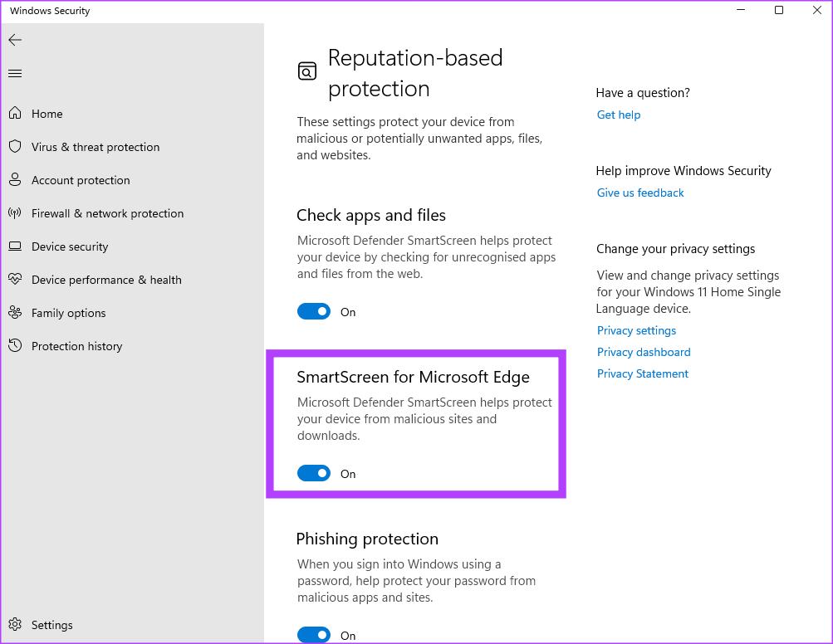Open Protection history page
The height and width of the screenshot is (644, 833).
coord(76,346)
